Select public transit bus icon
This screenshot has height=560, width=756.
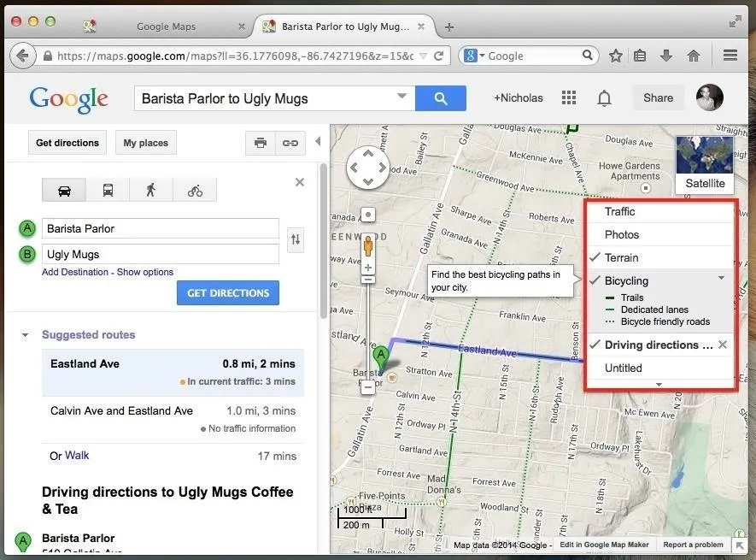point(108,190)
